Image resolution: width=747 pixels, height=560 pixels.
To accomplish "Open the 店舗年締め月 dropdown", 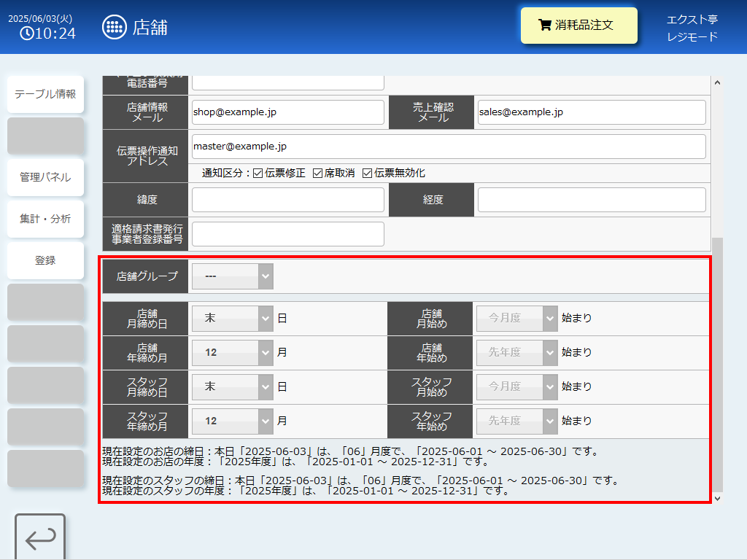I will (x=233, y=352).
